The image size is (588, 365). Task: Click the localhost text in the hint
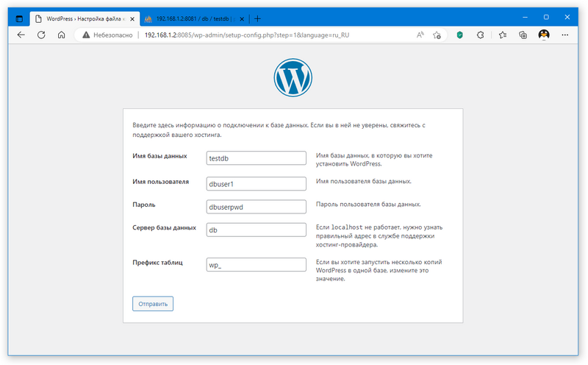point(347,227)
